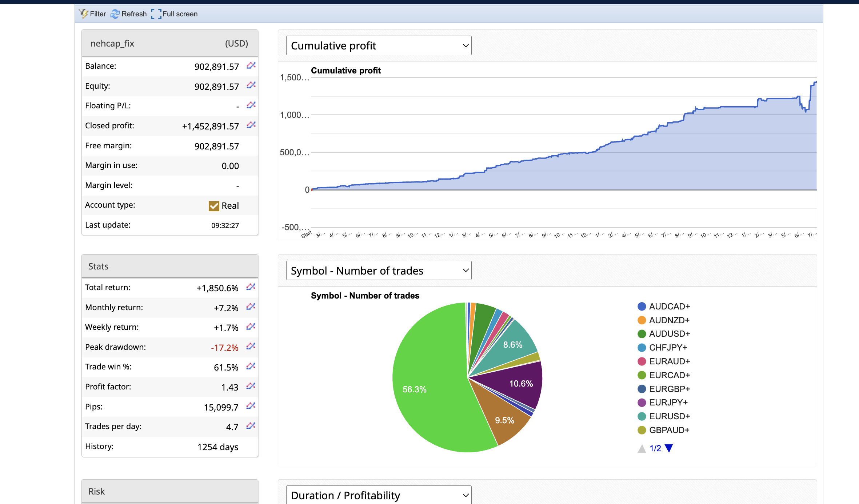Click the CHFJPY+ legend swatch
The height and width of the screenshot is (504, 859).
642,348
